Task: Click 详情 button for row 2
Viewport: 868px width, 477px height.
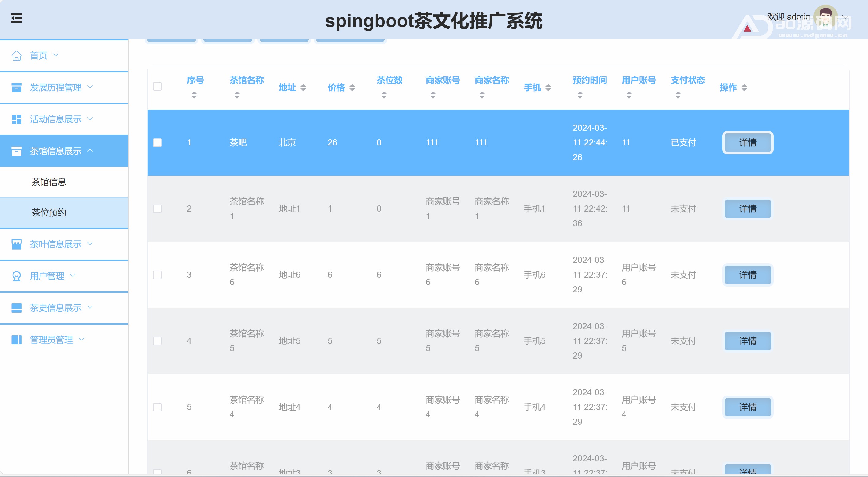Action: 747,209
